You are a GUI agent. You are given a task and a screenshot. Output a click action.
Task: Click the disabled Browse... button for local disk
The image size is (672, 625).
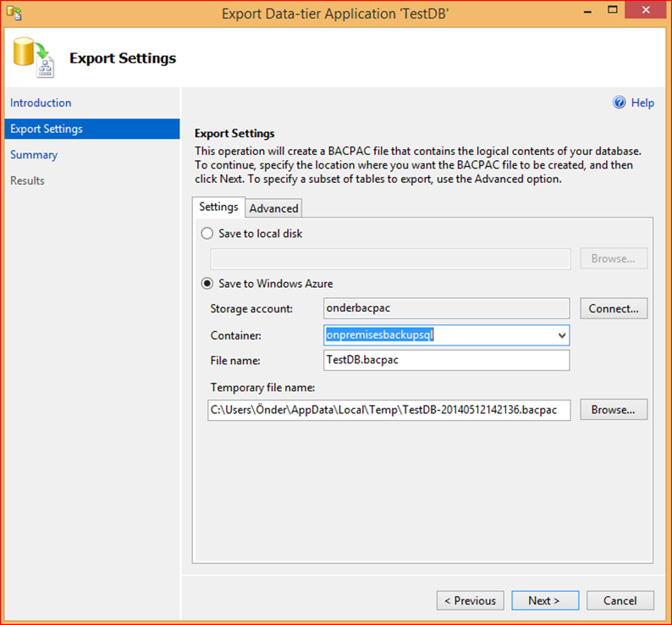[614, 258]
